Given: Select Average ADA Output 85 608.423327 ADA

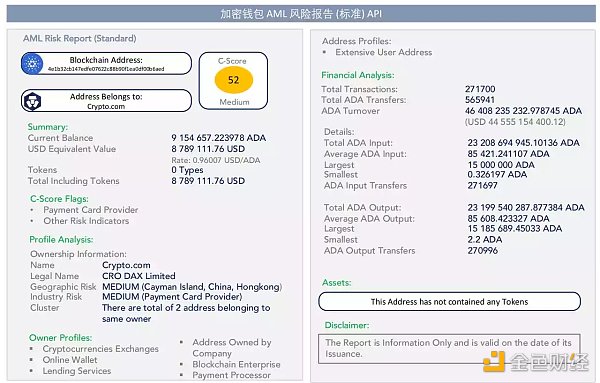Looking at the screenshot, I should 509,218.
